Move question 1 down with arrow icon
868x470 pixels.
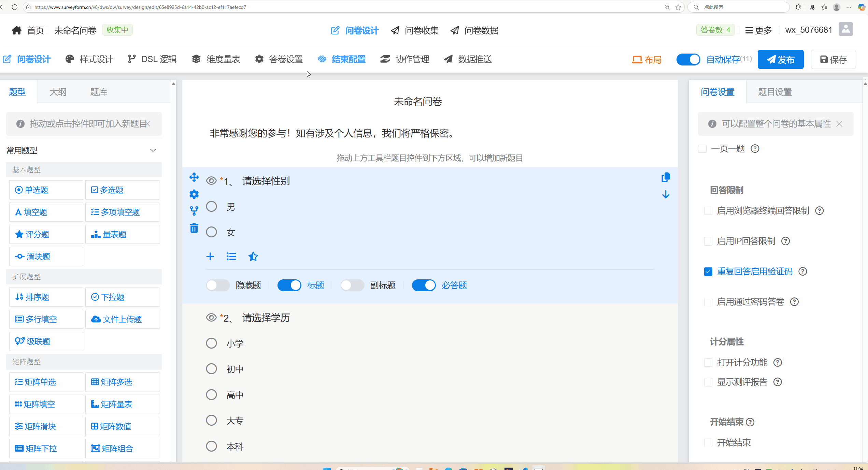point(666,194)
